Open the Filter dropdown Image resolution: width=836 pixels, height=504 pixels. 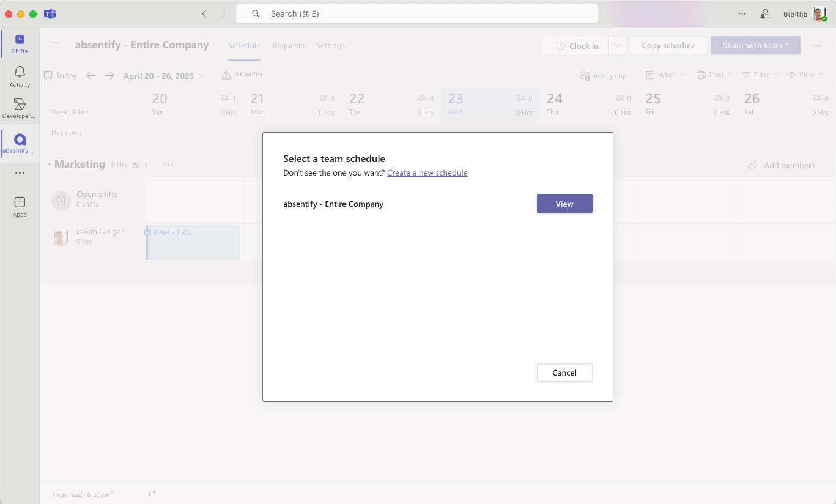click(760, 75)
